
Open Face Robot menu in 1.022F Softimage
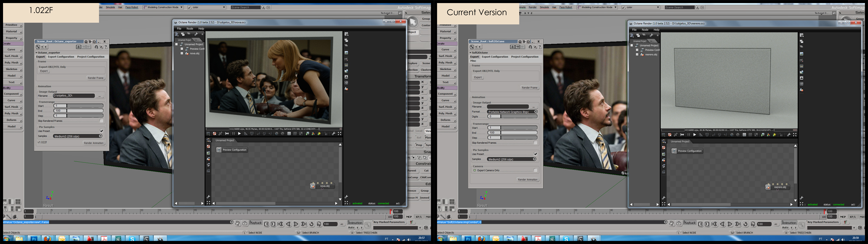[132, 7]
